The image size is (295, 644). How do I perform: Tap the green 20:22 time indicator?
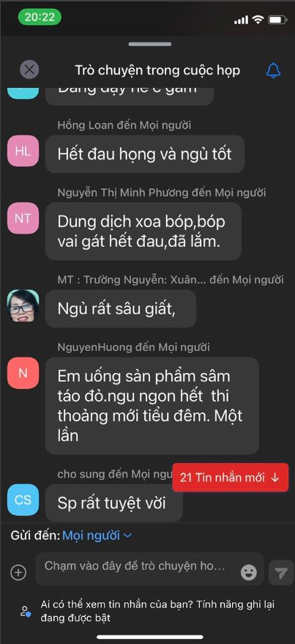[40, 17]
